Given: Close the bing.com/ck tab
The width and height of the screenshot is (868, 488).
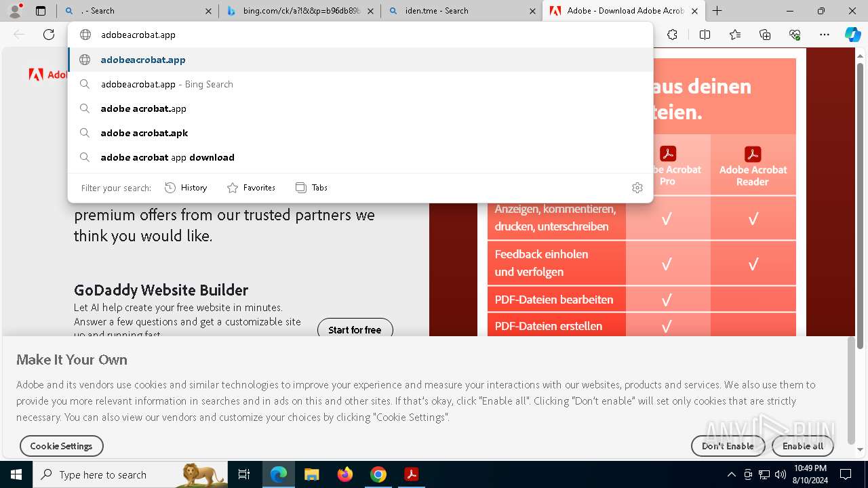Looking at the screenshot, I should tap(370, 11).
